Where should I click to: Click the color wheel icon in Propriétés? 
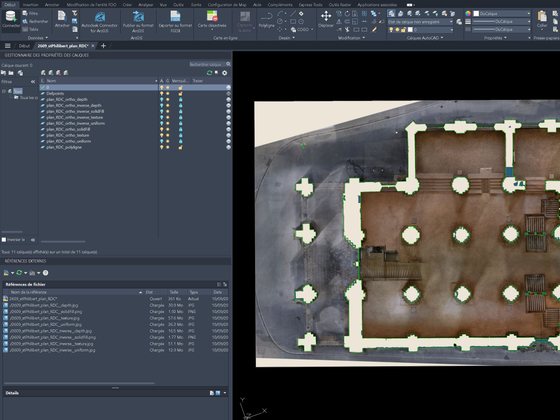[468, 14]
